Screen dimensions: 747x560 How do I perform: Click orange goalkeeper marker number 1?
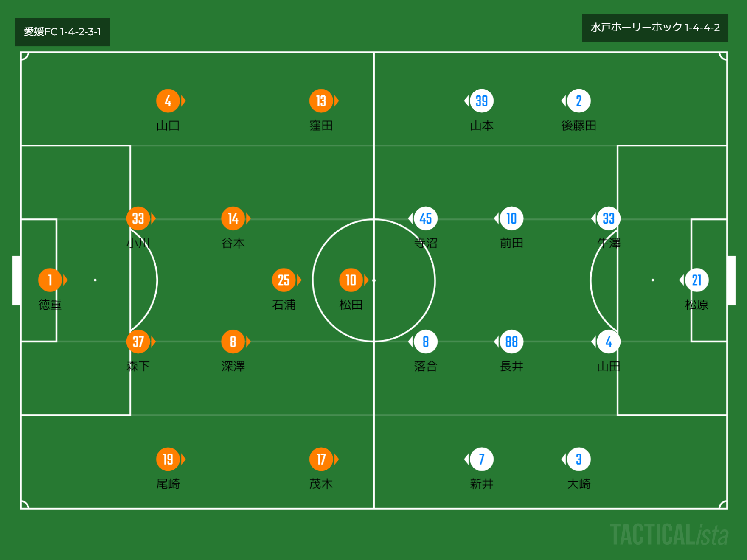(x=50, y=280)
